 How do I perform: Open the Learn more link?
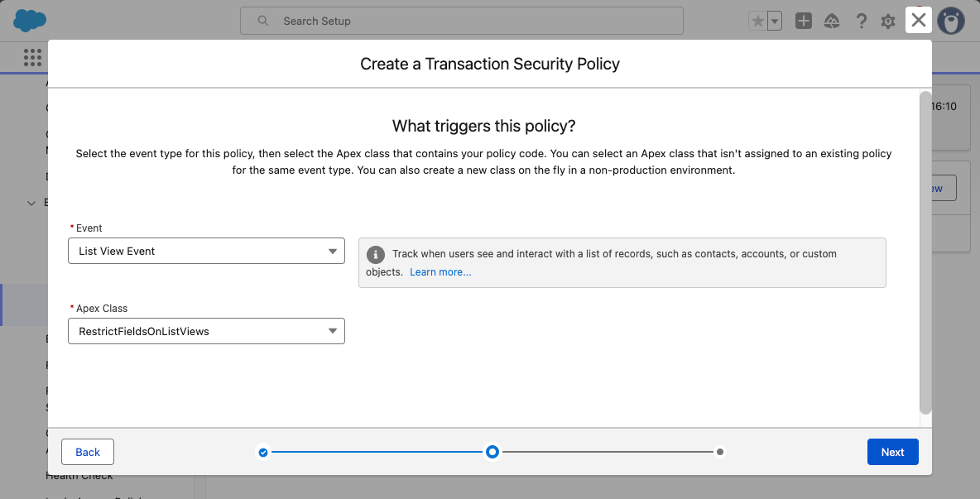coord(440,271)
